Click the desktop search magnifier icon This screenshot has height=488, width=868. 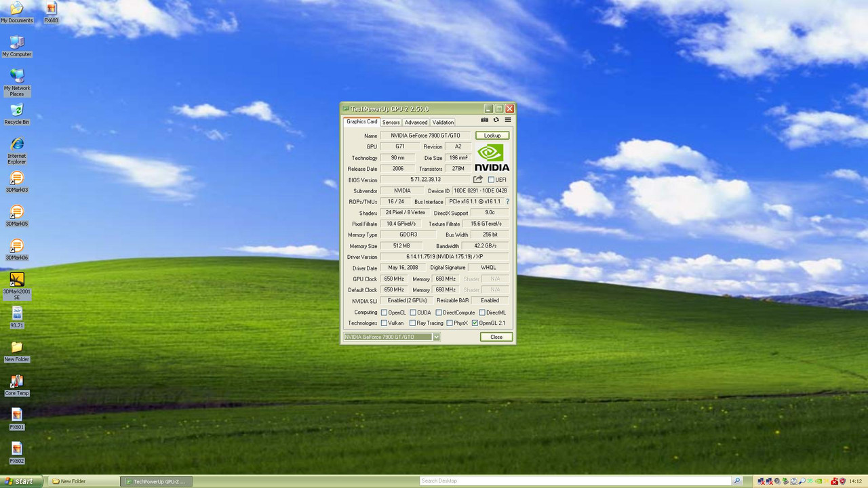pyautogui.click(x=737, y=481)
